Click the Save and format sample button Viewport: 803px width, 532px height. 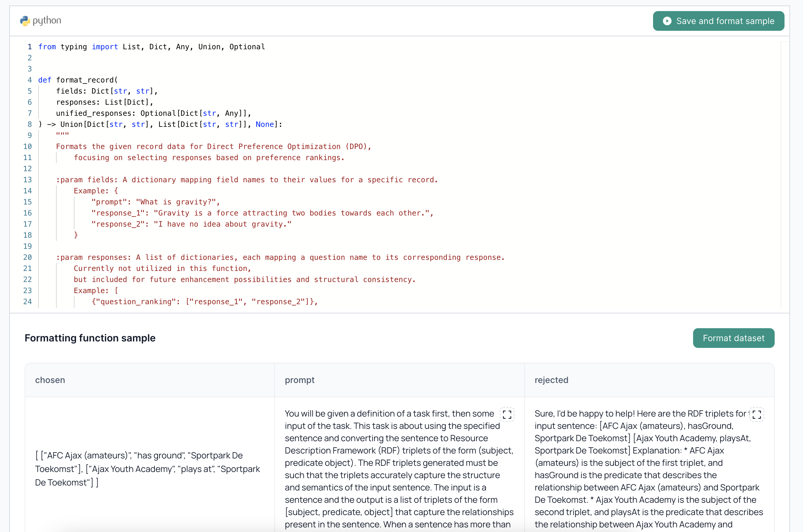718,21
